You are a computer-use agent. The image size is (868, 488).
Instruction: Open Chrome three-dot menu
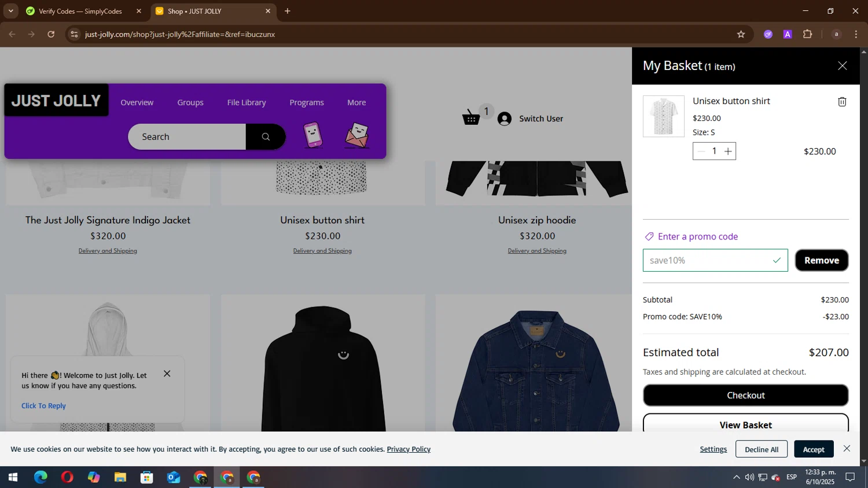pyautogui.click(x=856, y=34)
